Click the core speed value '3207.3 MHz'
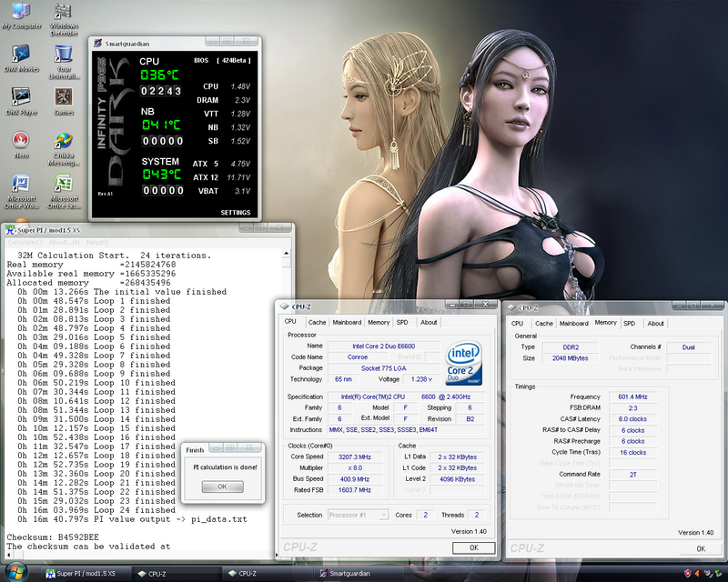This screenshot has width=728, height=582. [355, 457]
